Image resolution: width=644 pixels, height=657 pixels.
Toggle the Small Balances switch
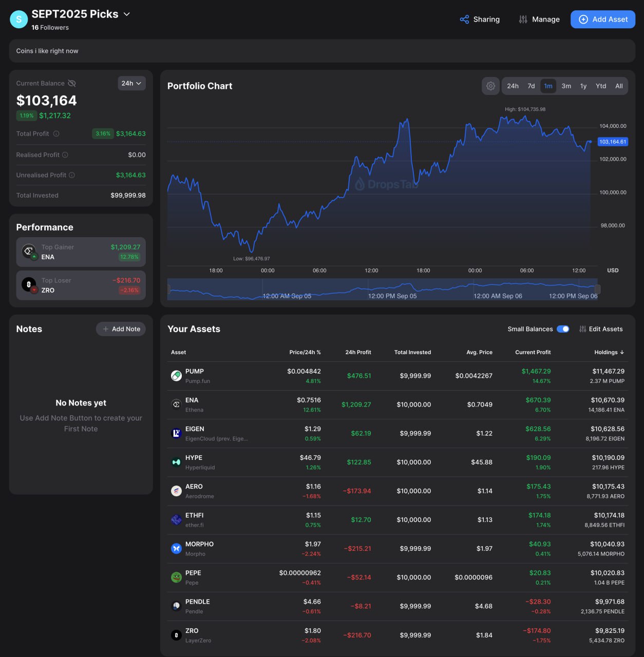coord(563,329)
